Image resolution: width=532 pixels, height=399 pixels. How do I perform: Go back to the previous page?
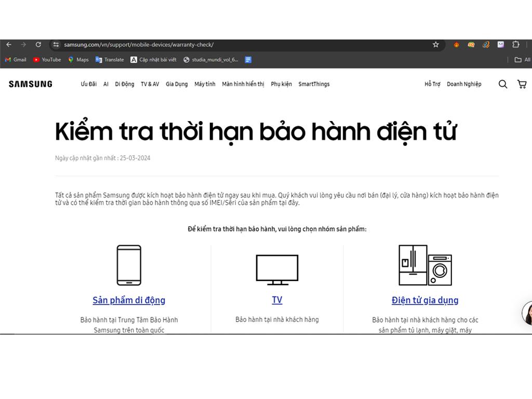coord(9,45)
